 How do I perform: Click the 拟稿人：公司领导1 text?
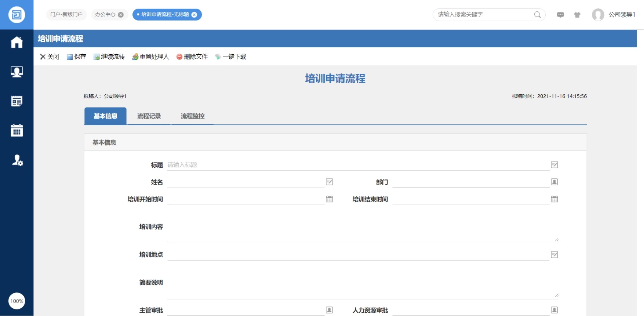tap(105, 96)
